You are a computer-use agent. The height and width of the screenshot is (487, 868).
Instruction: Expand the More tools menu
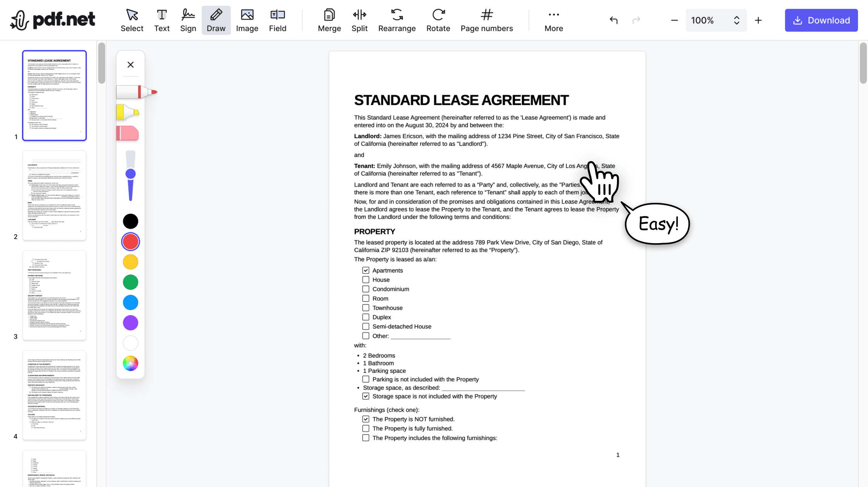click(x=554, y=20)
